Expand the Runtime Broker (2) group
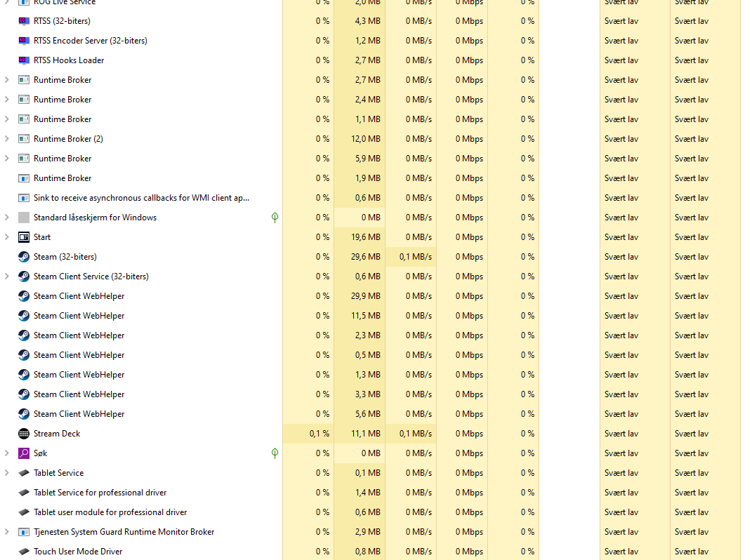 7,139
